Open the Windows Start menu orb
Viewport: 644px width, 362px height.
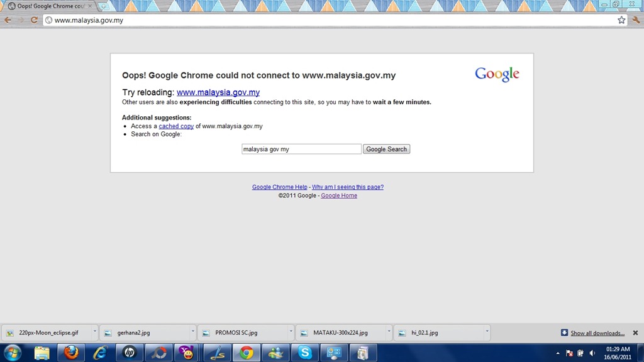tap(13, 353)
